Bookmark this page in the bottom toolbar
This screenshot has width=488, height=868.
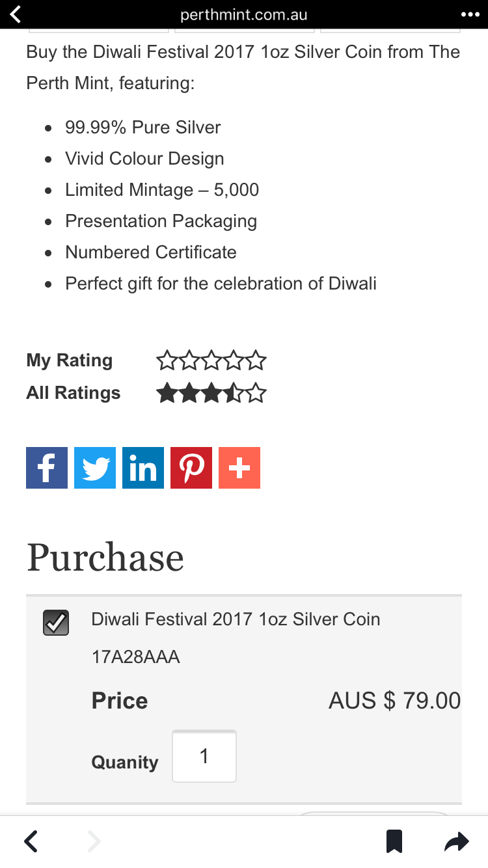pyautogui.click(x=394, y=841)
